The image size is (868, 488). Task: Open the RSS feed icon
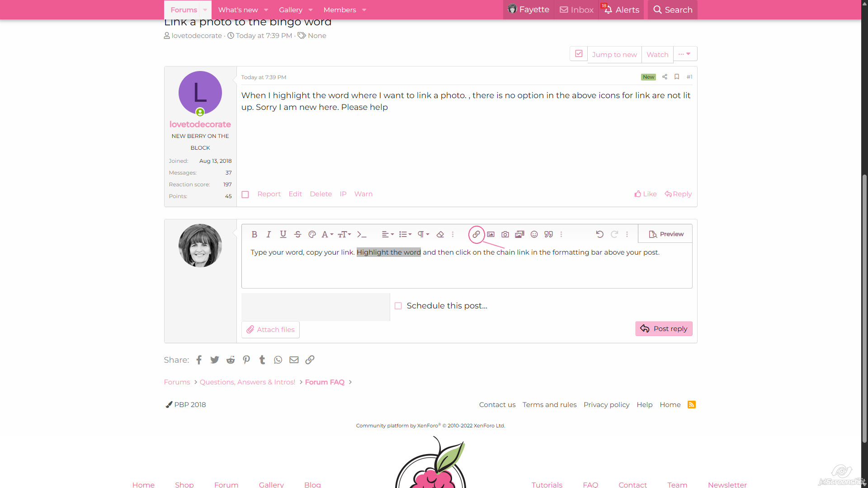point(692,405)
